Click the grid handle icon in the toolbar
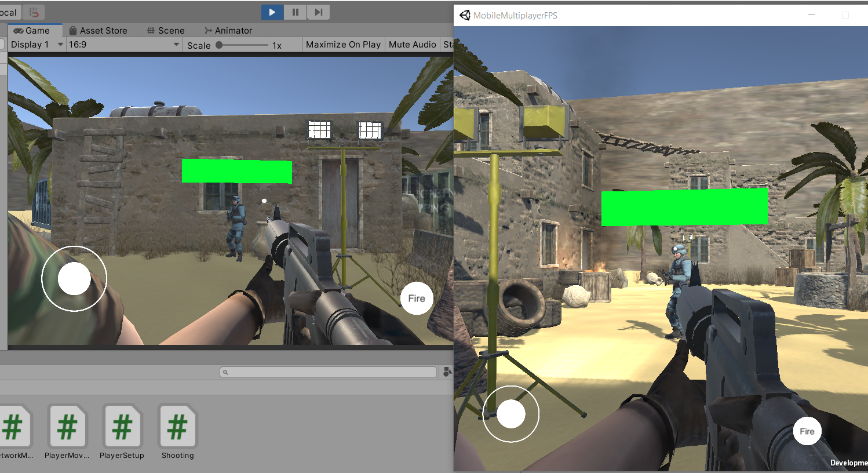Viewport: 868px width, 473px height. (32, 12)
